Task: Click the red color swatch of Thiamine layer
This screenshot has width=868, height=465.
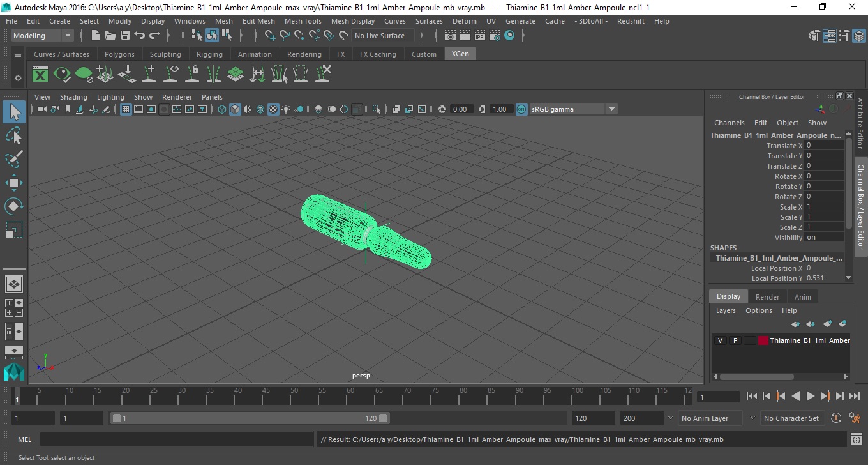Action: (763, 340)
